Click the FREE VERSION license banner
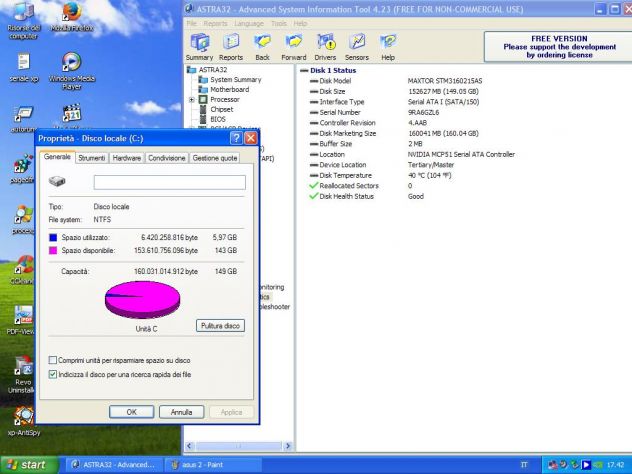 tap(559, 47)
